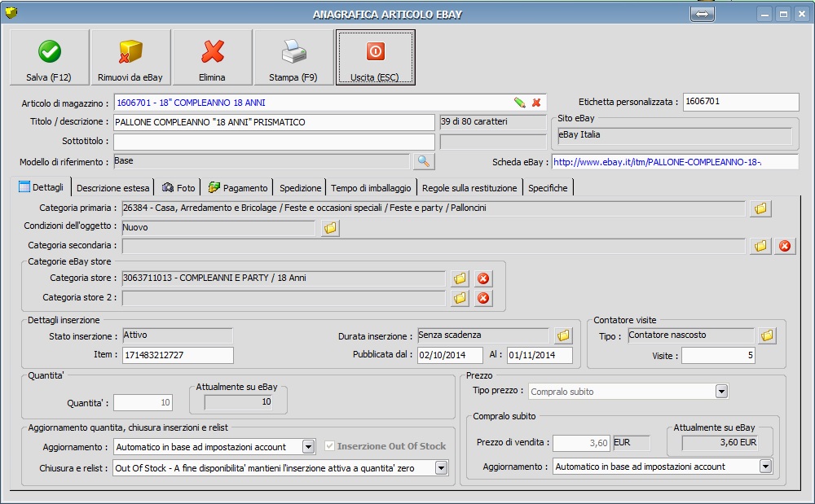
Task: Click the Titolo / descrizione text field
Action: click(x=273, y=122)
